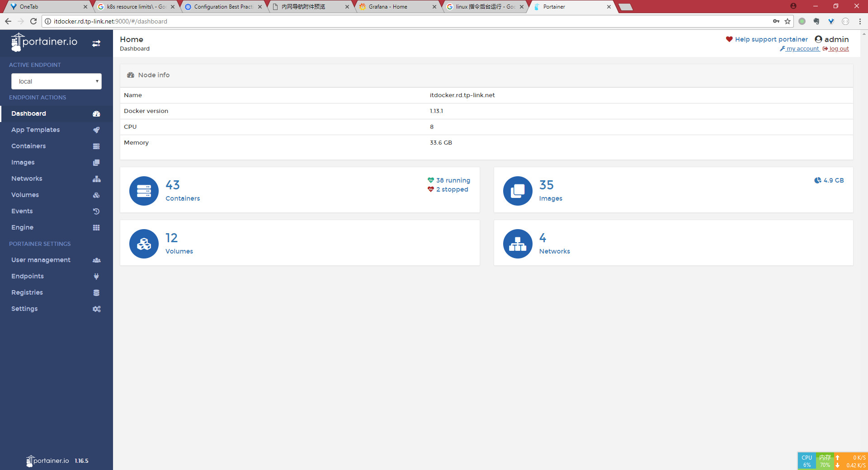Click the blue Images circle icon

[518, 191]
